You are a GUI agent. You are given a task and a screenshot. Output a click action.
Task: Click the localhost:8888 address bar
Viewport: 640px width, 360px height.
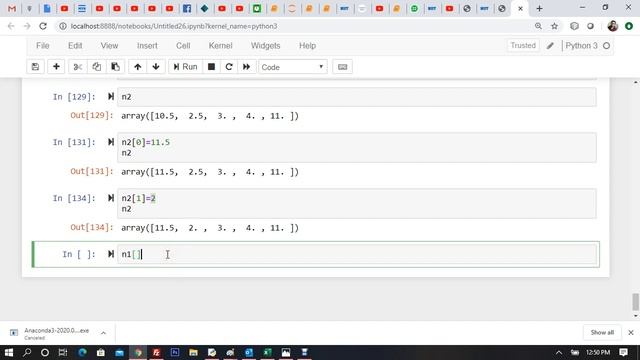(294, 26)
